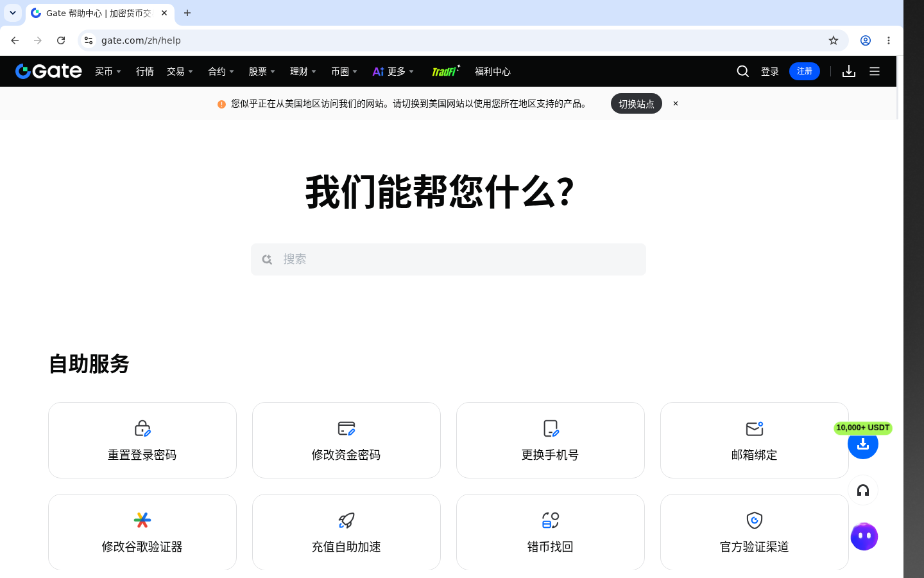This screenshot has height=578, width=924.
Task: Close the Gate 帮助中心 tab
Action: 164,13
